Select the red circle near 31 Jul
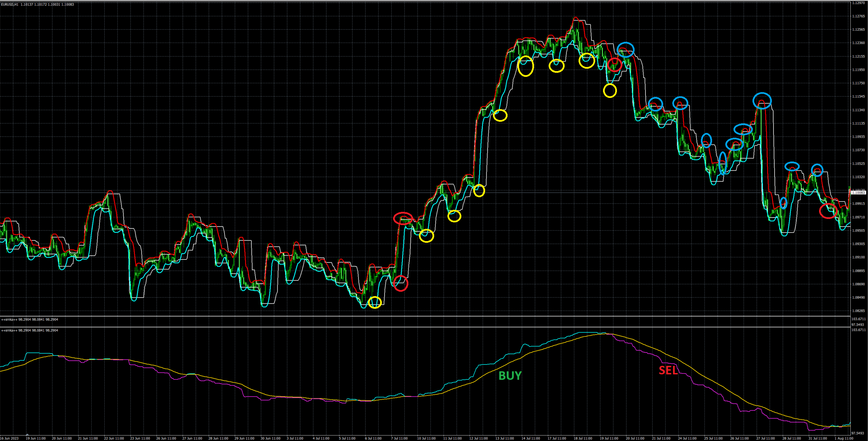Screen dimensions: 868x441 (828, 211)
